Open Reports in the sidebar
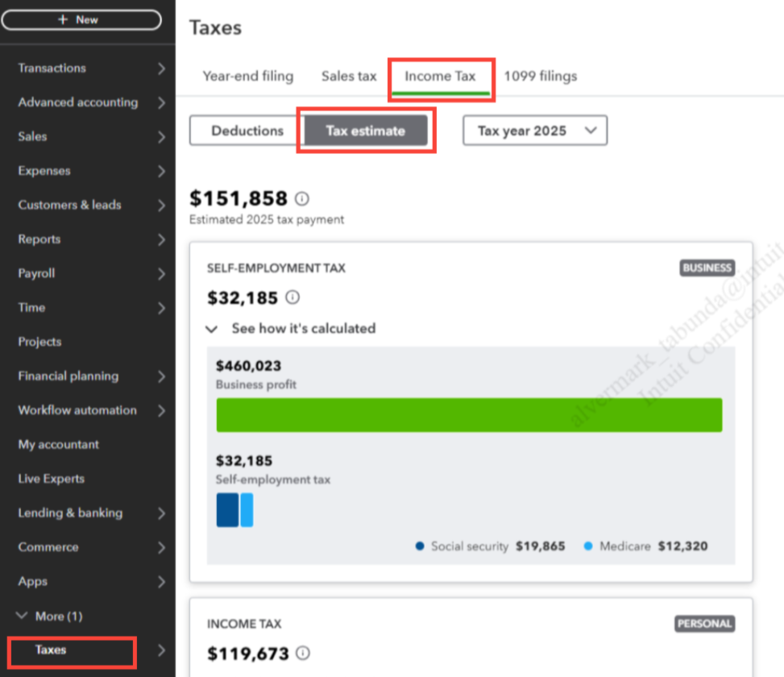Viewport: 784px width, 677px height. point(39,239)
